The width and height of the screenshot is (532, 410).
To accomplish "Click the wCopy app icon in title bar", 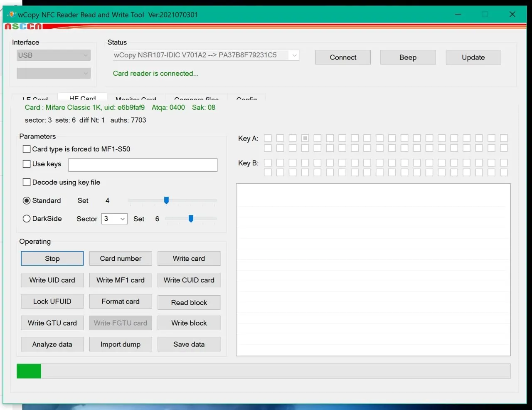I will click(11, 14).
